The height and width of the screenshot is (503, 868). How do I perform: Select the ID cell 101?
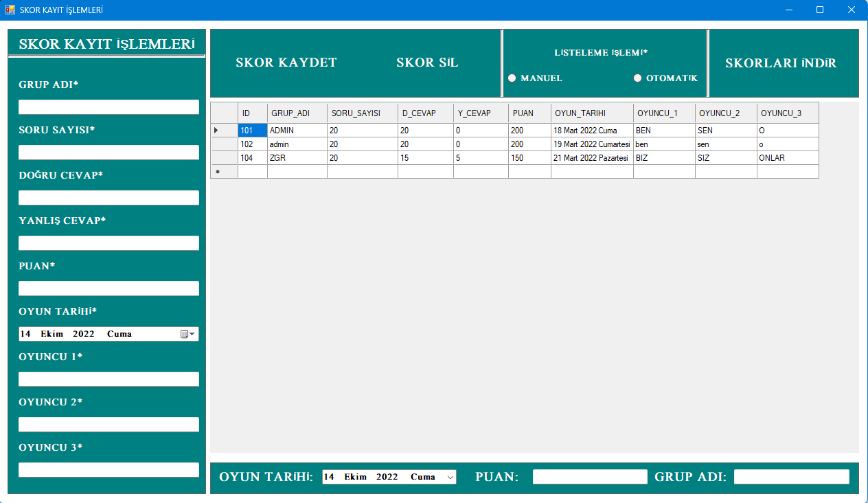pos(253,131)
